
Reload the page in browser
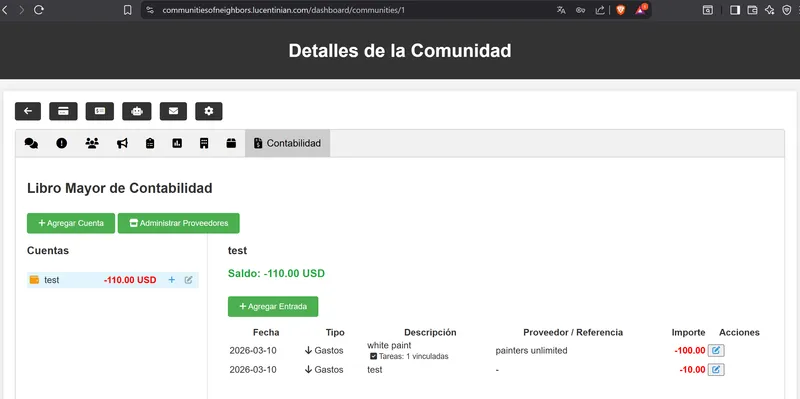(x=39, y=10)
